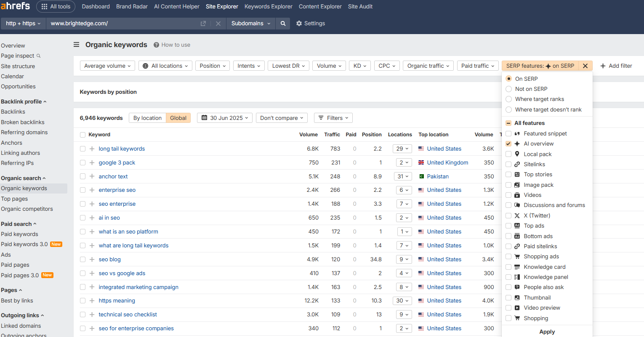Click the Image pack icon
The image size is (644, 337).
pyautogui.click(x=517, y=185)
